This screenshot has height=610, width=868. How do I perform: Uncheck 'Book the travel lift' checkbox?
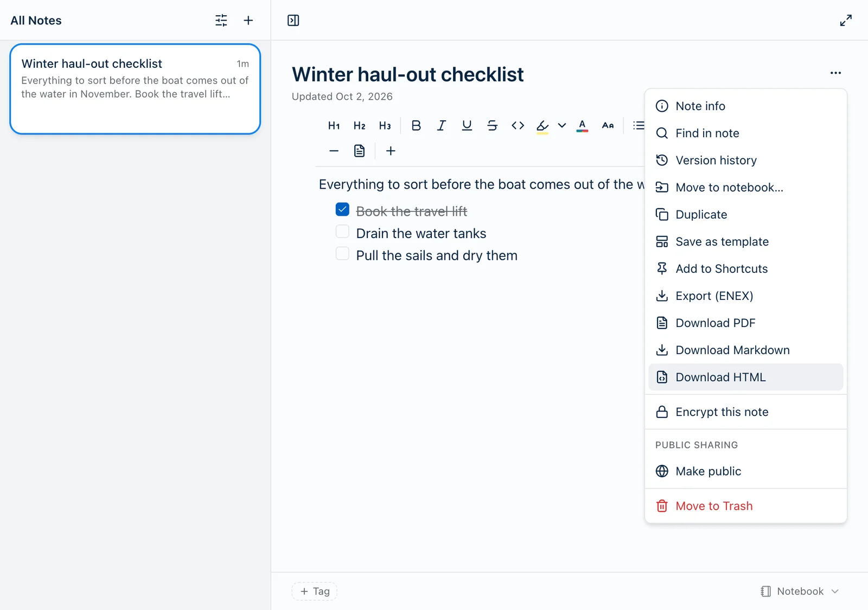[342, 209]
